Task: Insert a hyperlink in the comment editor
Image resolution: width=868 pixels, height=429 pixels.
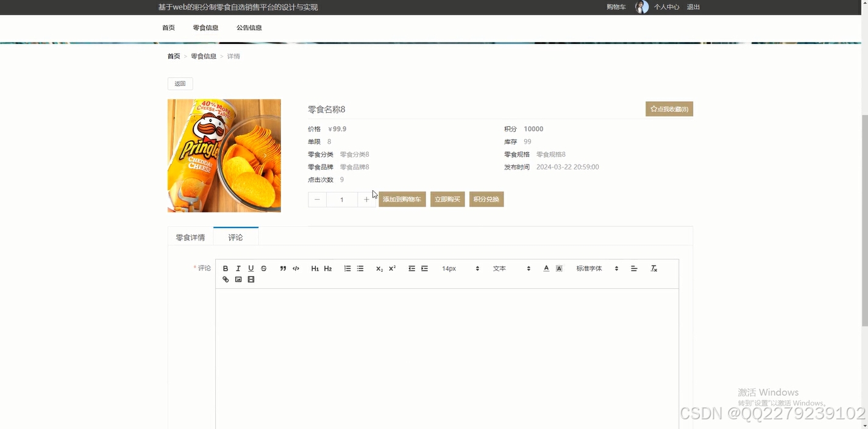Action: tap(226, 279)
